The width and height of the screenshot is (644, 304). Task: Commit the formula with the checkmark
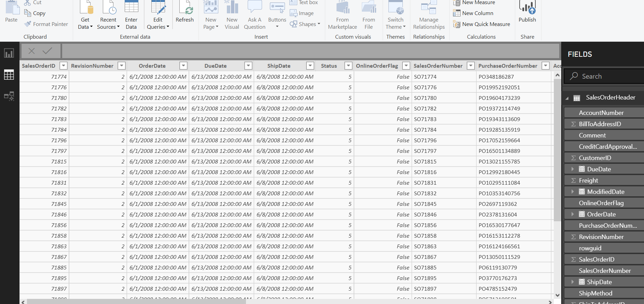[x=47, y=51]
